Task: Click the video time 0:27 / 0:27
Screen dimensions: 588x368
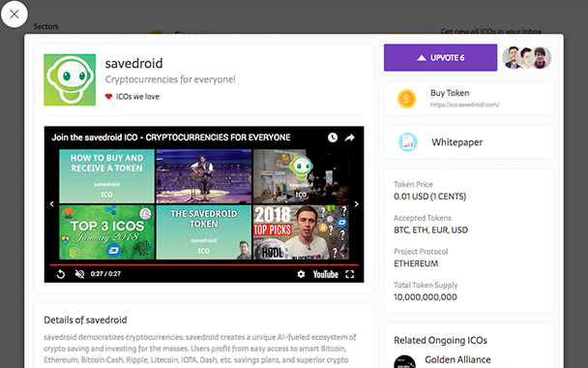Action: tap(105, 274)
